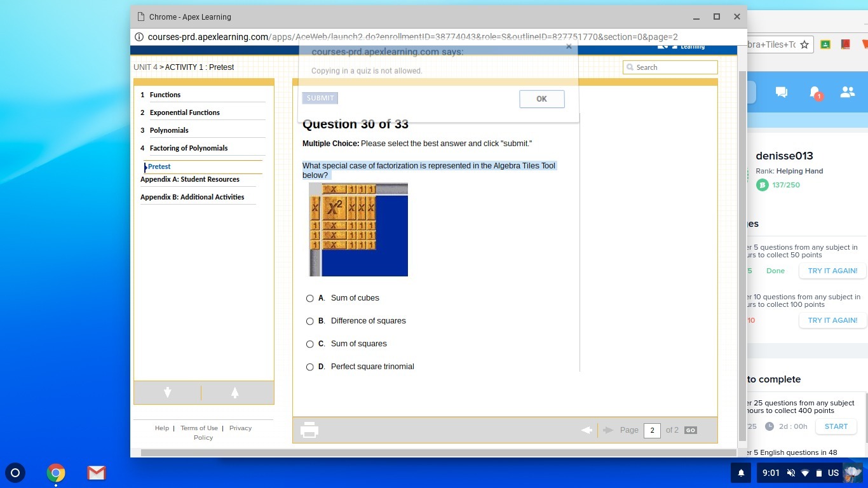The image size is (868, 488).
Task: Click the 'Rank: Helping Hand' text
Action: tap(789, 171)
